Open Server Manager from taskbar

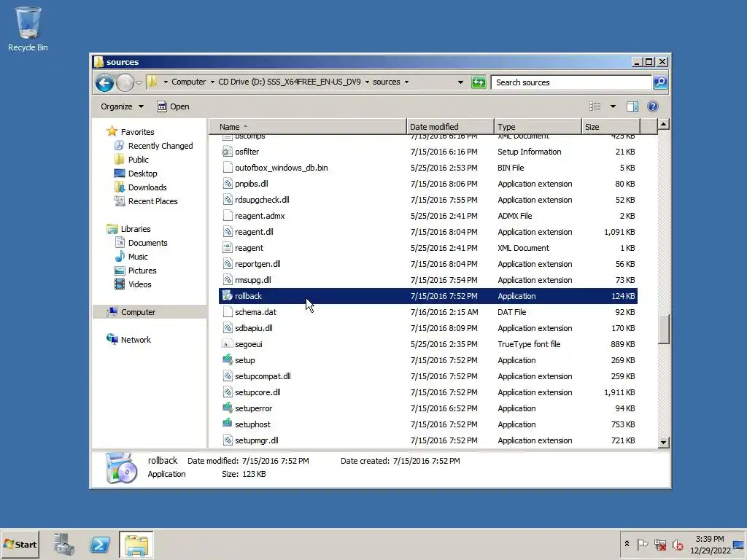coord(64,544)
